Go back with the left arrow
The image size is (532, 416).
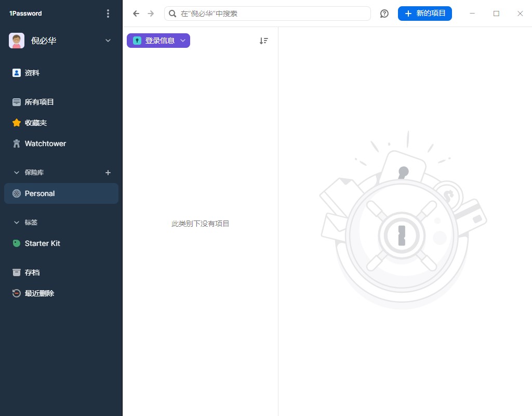click(x=136, y=14)
